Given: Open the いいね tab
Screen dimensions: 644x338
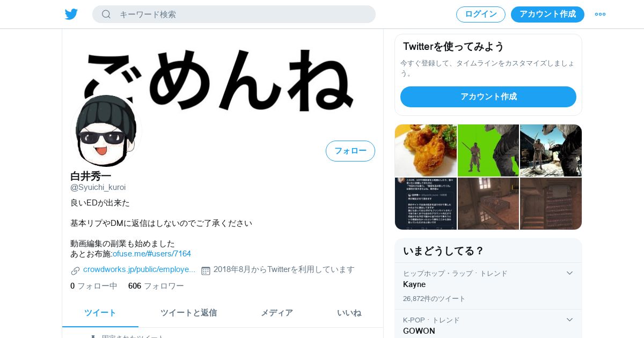Looking at the screenshot, I should tap(349, 313).
